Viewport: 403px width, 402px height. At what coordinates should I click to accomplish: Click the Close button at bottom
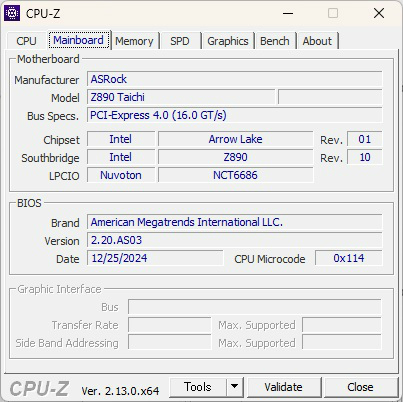coord(360,387)
